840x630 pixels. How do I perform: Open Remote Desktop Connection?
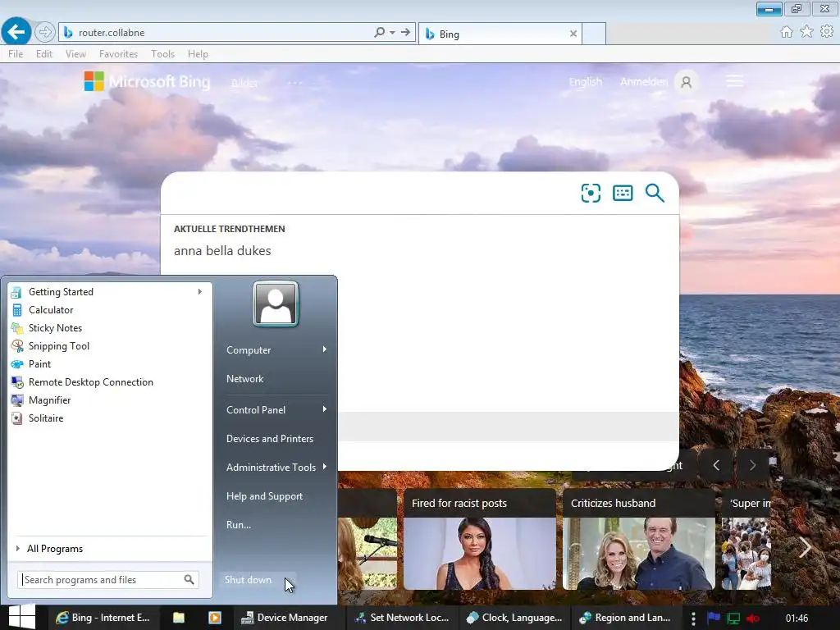[90, 382]
